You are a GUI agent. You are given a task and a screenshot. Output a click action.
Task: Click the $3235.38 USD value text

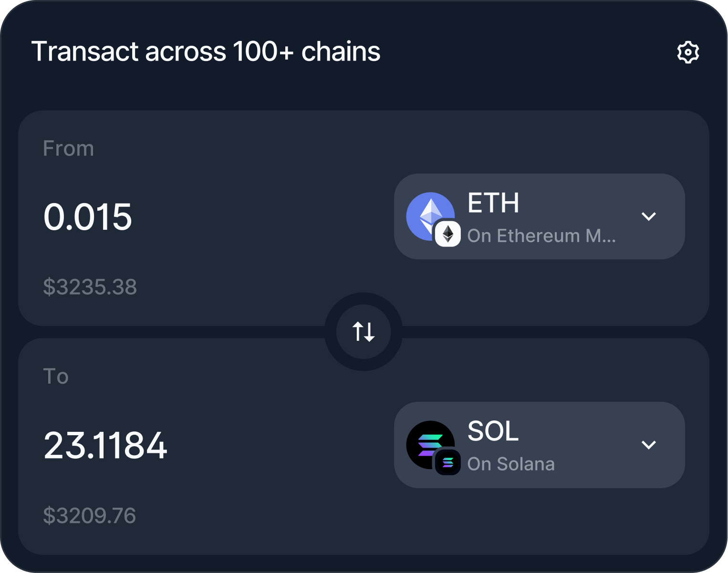90,287
